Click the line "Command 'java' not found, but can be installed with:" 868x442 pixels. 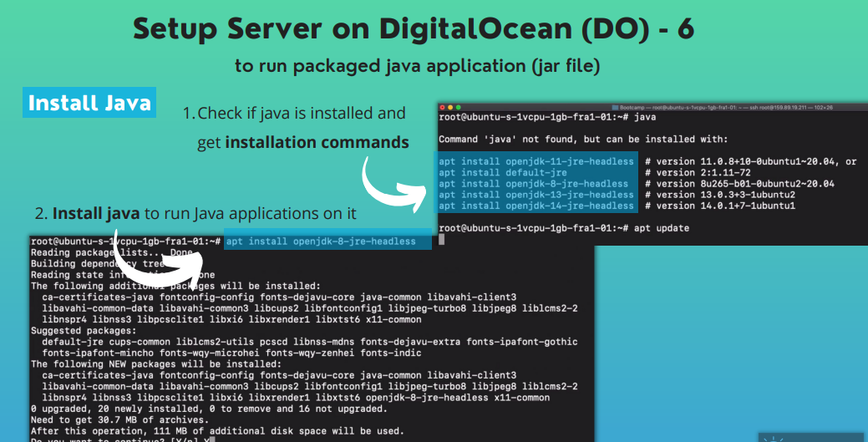pyautogui.click(x=583, y=139)
